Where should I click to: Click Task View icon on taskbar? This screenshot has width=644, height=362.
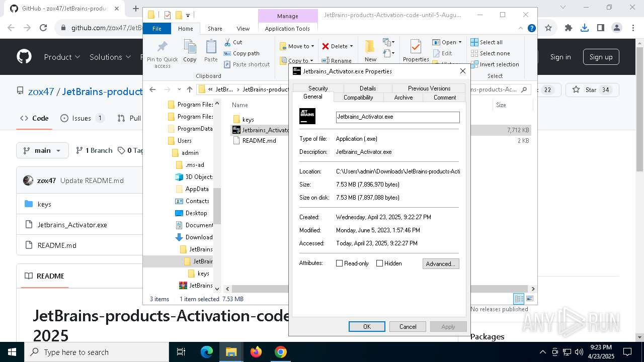click(182, 352)
